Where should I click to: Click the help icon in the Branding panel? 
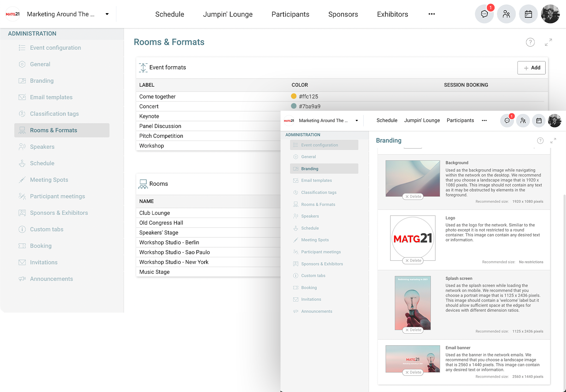point(540,141)
